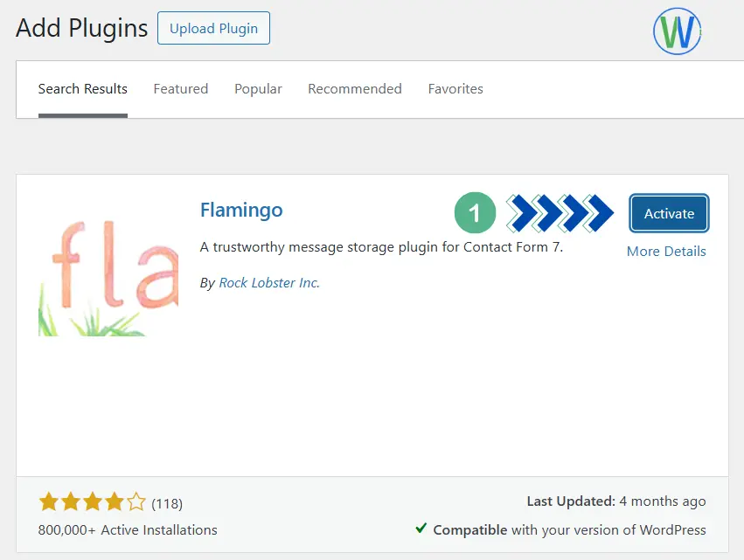Viewport: 744px width, 560px height.
Task: Click the W logo icon
Action: click(x=678, y=31)
